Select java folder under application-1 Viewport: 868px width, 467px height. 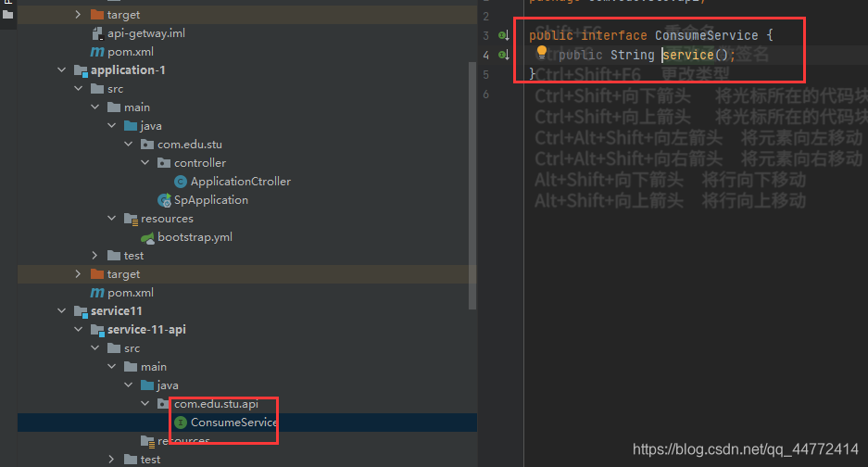click(151, 126)
